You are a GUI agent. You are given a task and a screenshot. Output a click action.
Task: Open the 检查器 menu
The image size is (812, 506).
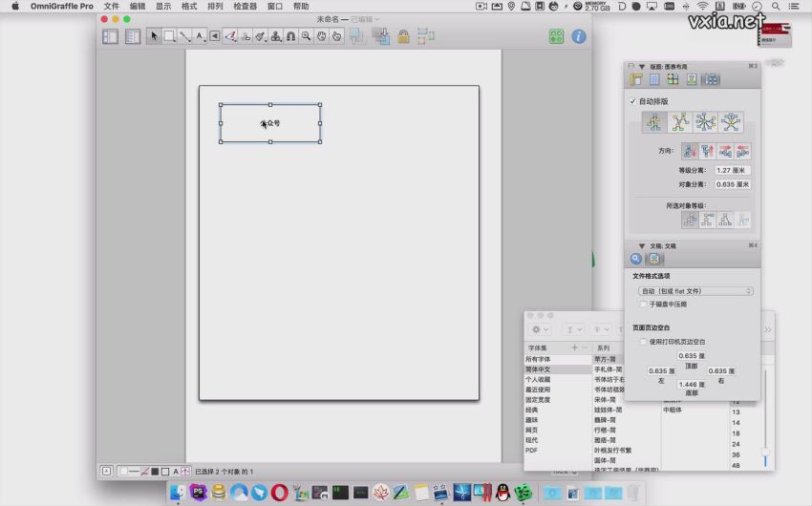(x=245, y=7)
